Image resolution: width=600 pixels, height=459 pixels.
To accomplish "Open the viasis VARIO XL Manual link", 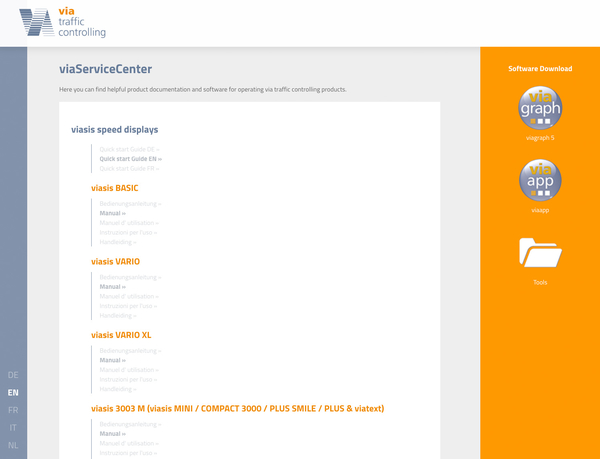I will coord(112,360).
